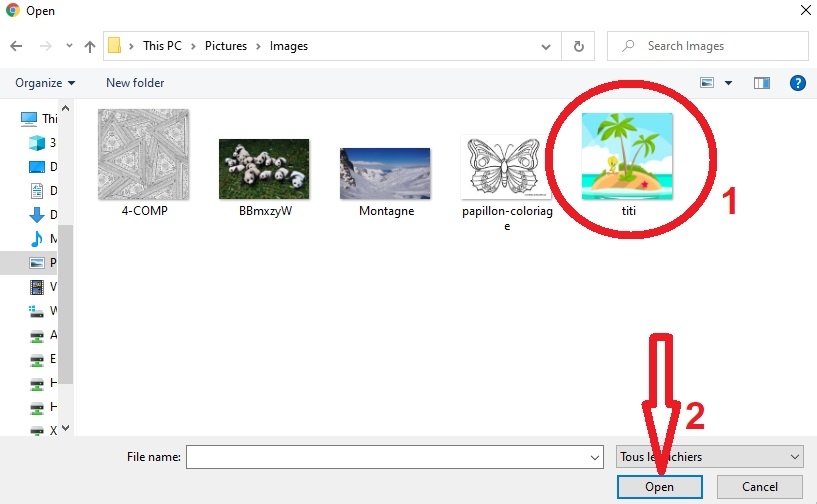Open the Help question mark icon

coord(797,83)
